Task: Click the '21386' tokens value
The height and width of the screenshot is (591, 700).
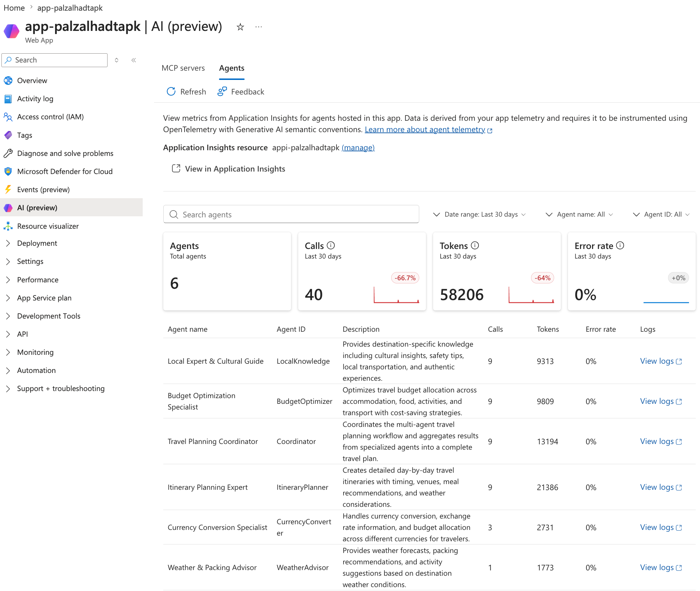Action: 547,487
